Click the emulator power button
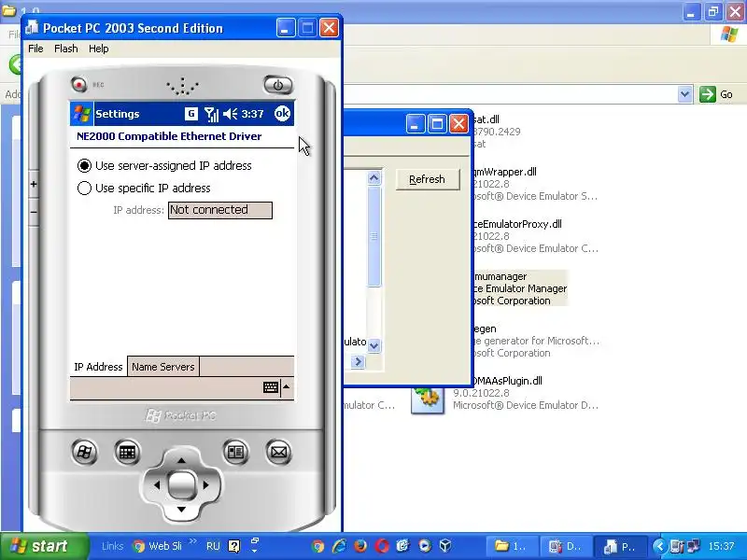747x560 pixels. [278, 85]
